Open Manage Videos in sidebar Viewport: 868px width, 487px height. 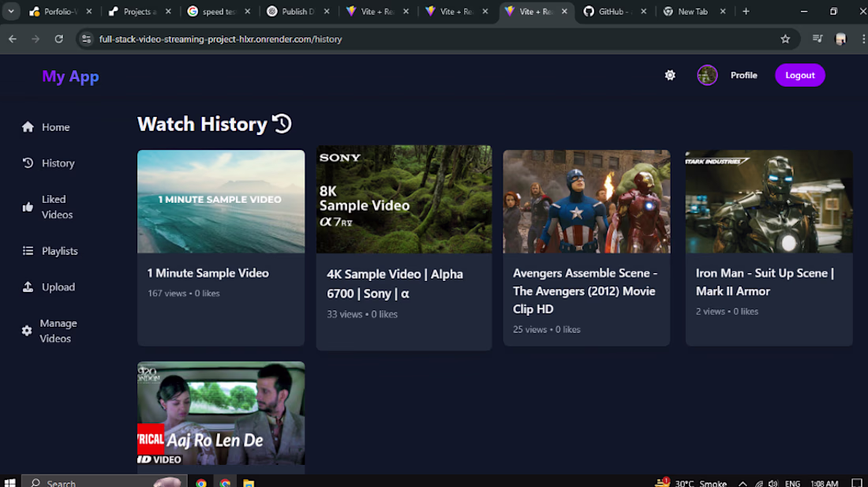click(58, 331)
